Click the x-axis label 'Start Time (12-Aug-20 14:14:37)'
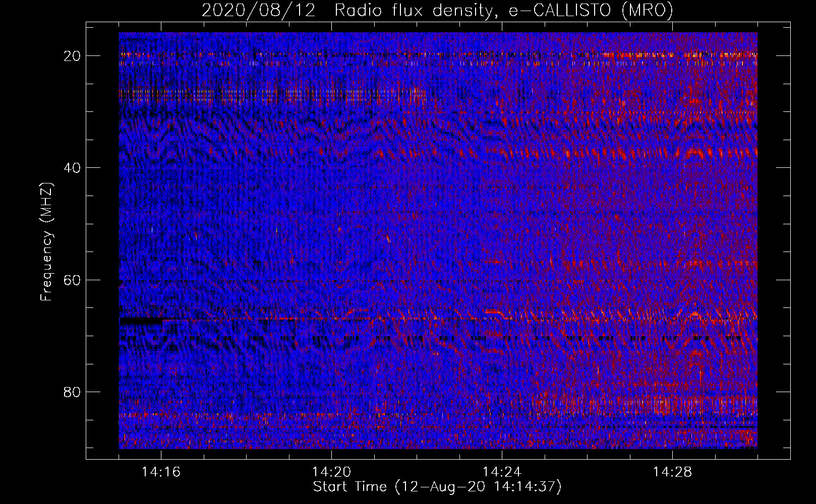 [437, 487]
